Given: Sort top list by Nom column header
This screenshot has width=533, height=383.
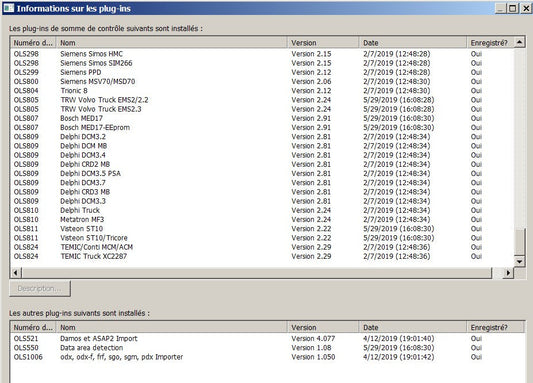Looking at the screenshot, I should pyautogui.click(x=172, y=43).
